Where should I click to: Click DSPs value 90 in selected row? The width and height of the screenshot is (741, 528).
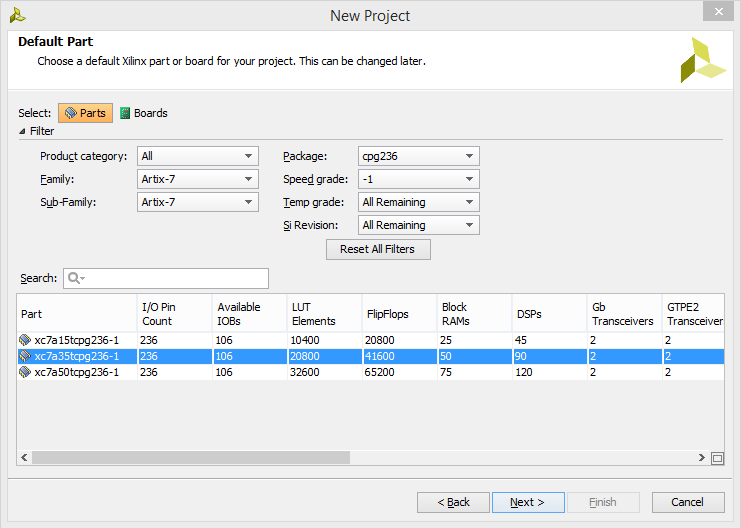pos(521,356)
